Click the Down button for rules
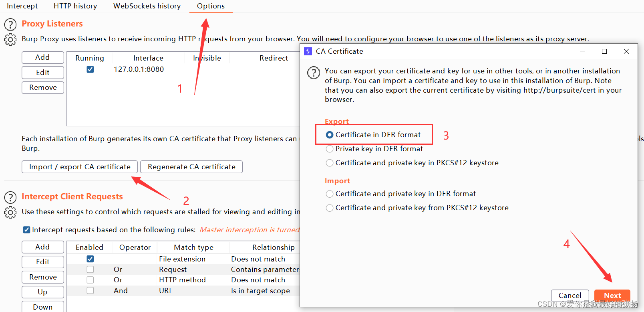Image resolution: width=644 pixels, height=312 pixels. pos(43,307)
